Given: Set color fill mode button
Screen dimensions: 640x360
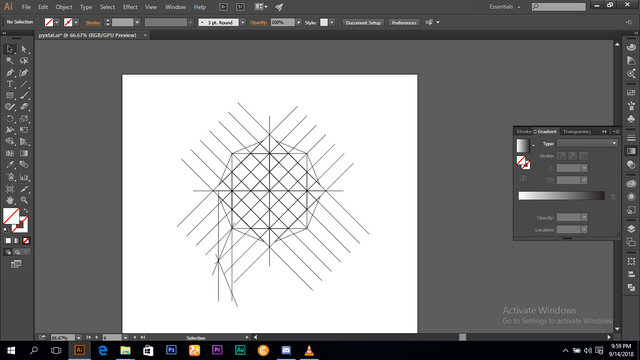Looking at the screenshot, I should 8,241.
